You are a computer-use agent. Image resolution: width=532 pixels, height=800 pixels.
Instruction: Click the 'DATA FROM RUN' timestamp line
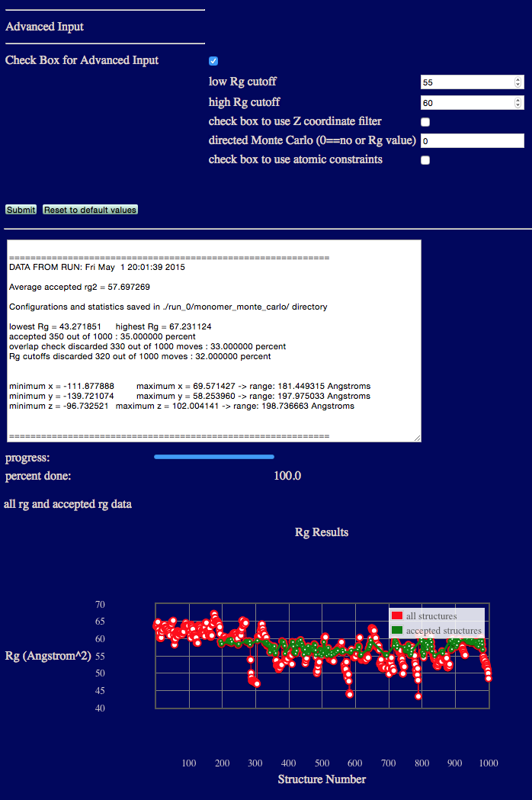tap(97, 268)
